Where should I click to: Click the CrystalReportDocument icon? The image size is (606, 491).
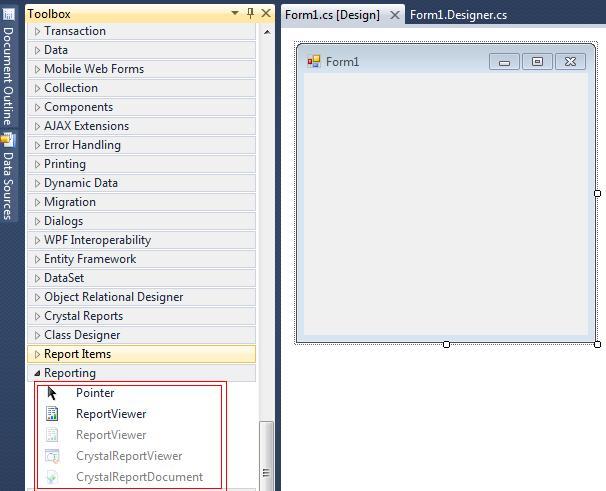click(x=52, y=477)
